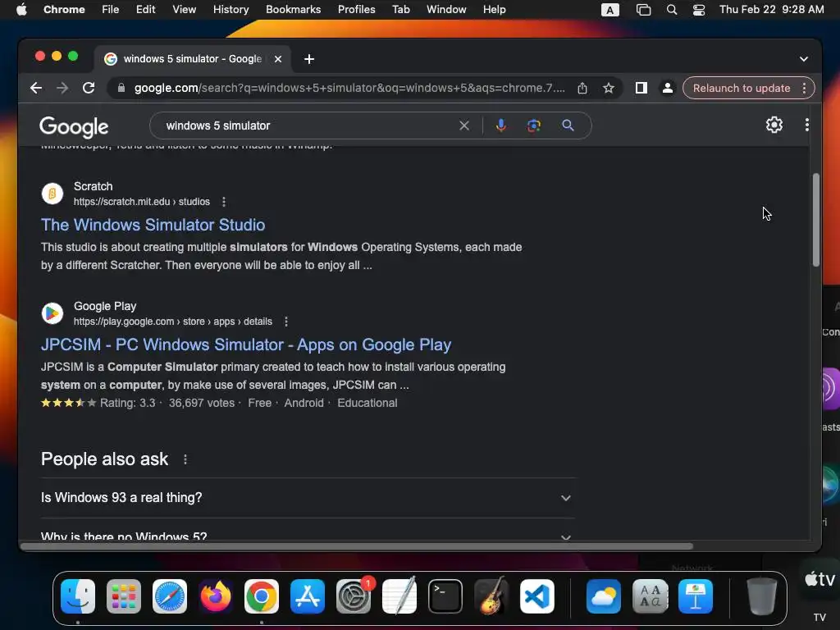The height and width of the screenshot is (630, 840).
Task: Open Google quick settings gear icon
Action: click(x=774, y=125)
